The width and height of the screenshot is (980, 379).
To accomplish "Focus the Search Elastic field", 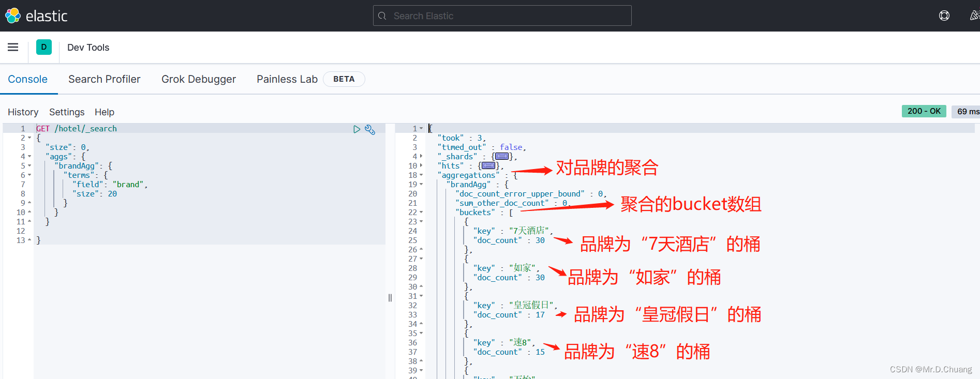I will click(502, 16).
